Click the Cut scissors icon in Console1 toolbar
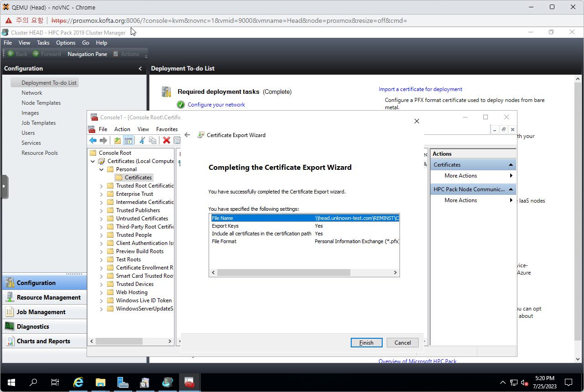Viewport: 584px width, 392px height. click(142, 141)
